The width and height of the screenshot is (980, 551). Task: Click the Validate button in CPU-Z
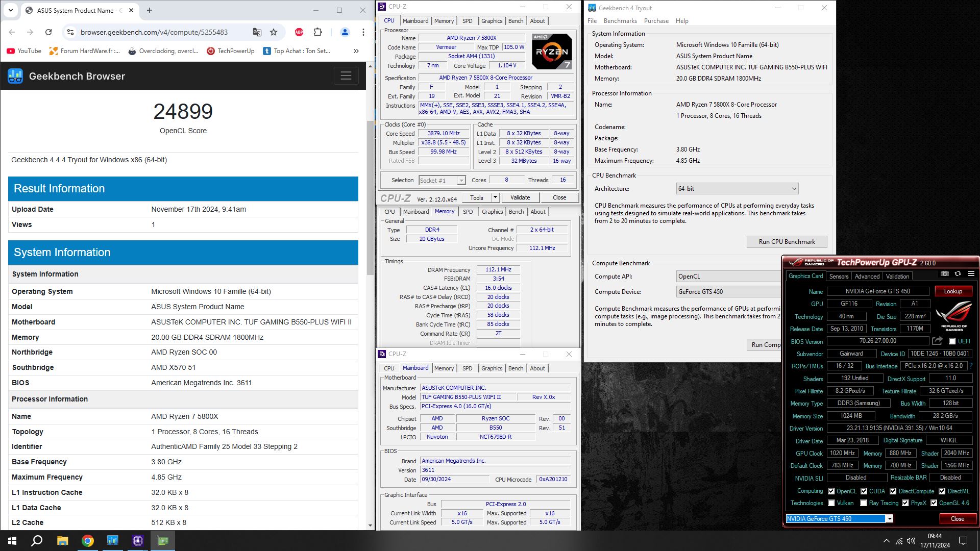(x=520, y=197)
